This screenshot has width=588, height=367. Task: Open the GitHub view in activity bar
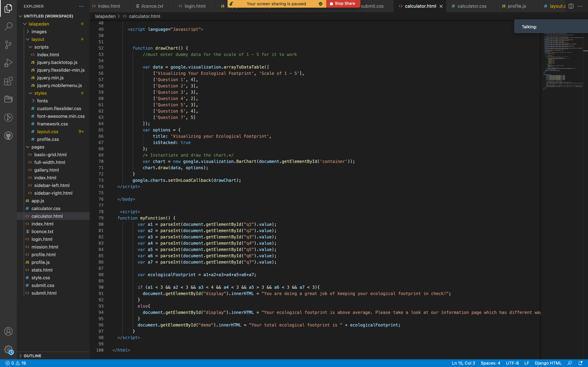(x=8, y=136)
